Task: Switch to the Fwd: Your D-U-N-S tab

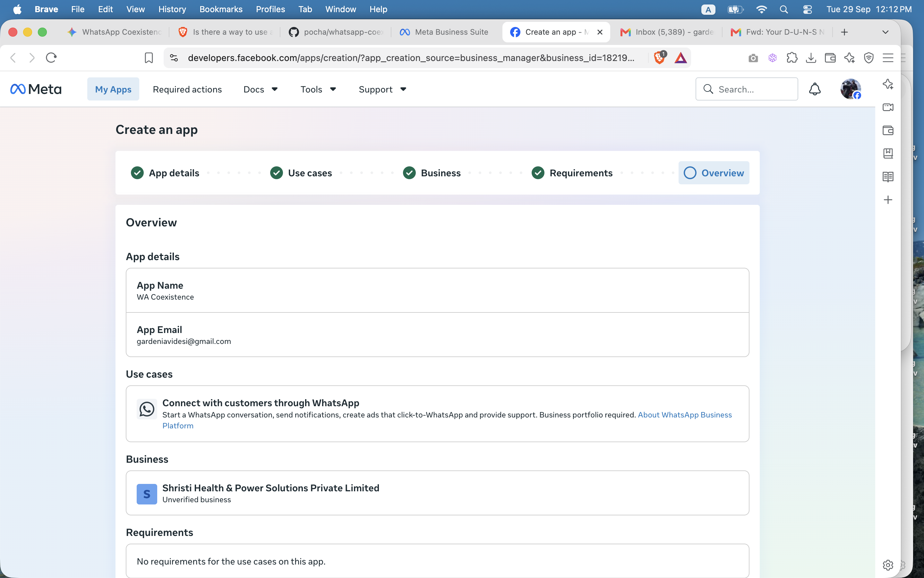Action: (x=777, y=32)
